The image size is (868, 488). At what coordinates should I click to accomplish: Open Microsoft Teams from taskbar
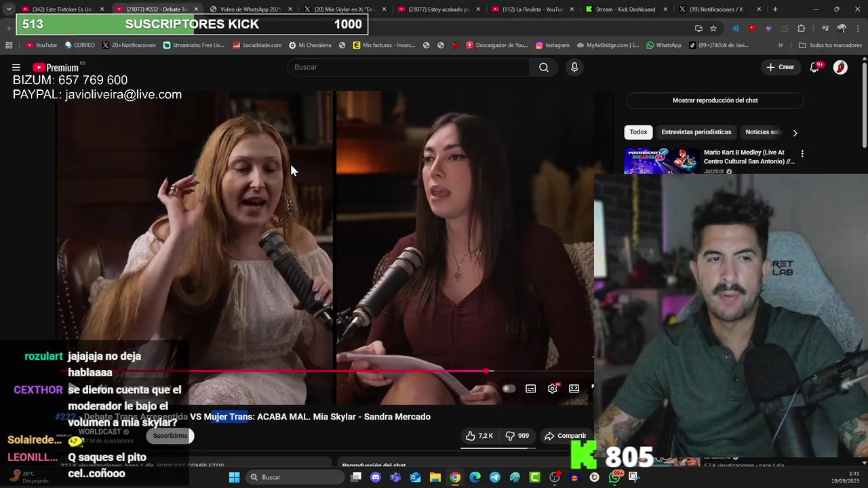(395, 477)
